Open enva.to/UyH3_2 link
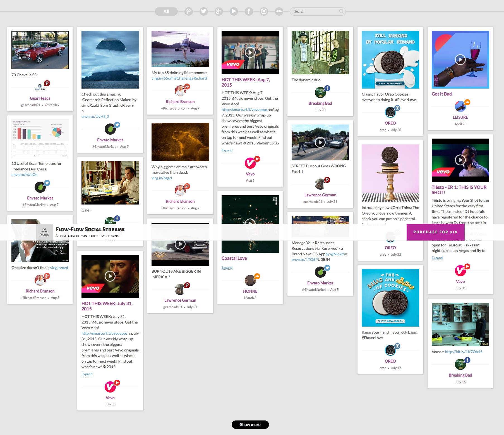The width and height of the screenshot is (504, 435). click(x=95, y=117)
